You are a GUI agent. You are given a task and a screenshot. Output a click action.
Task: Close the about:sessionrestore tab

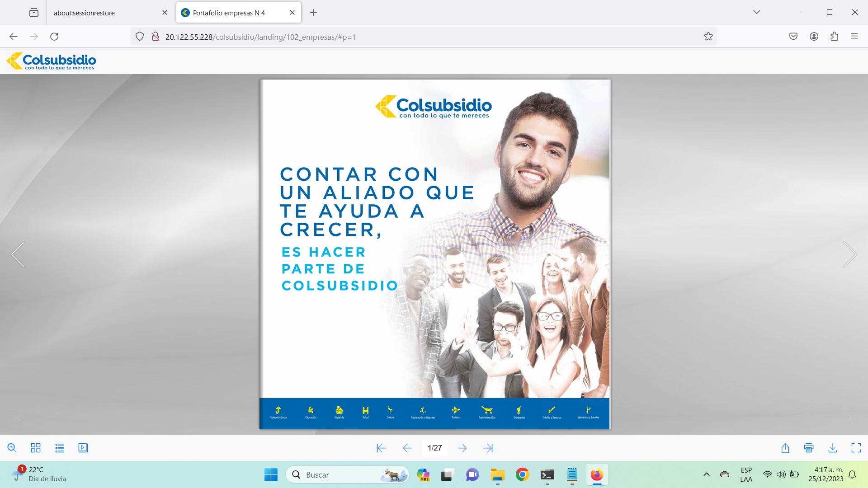coord(165,13)
